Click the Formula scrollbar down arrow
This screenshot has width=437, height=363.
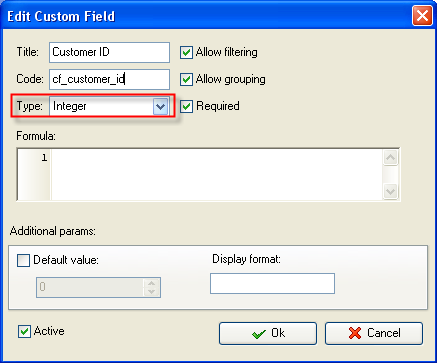[x=390, y=192]
